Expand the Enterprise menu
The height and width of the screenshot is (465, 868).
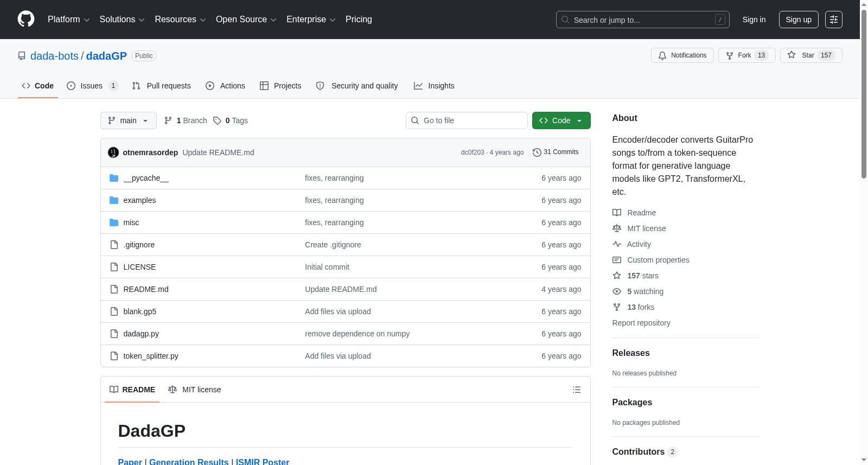(311, 20)
